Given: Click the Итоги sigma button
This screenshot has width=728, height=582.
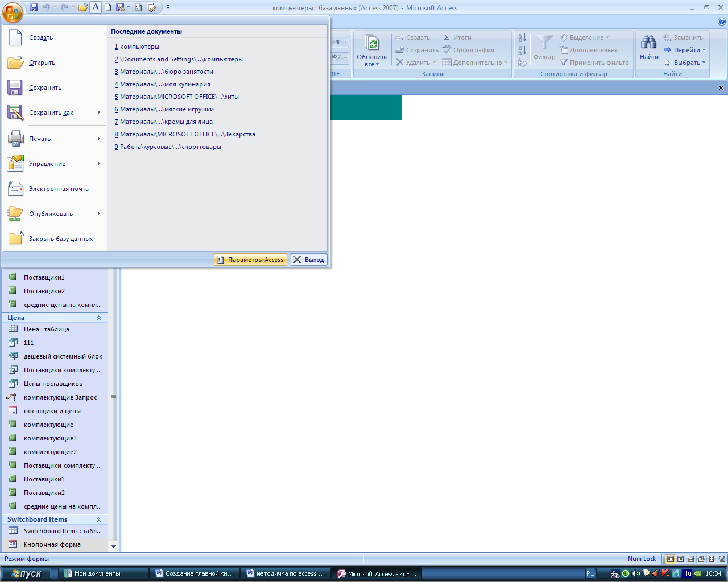Looking at the screenshot, I should click(458, 38).
